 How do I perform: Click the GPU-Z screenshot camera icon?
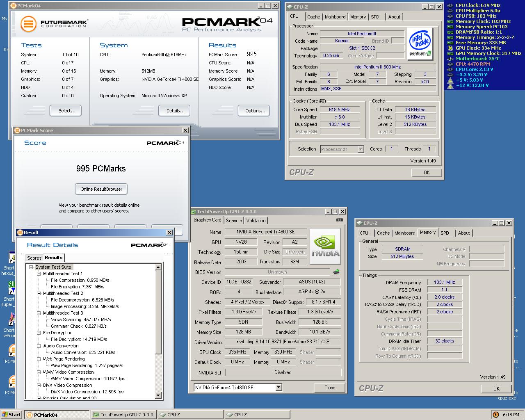[339, 220]
